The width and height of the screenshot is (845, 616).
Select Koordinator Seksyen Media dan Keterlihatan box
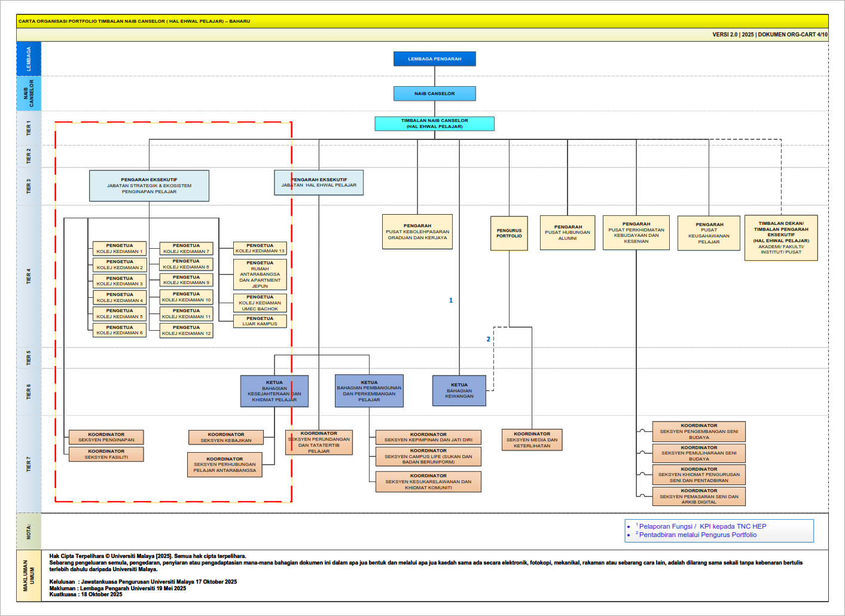[x=532, y=440]
